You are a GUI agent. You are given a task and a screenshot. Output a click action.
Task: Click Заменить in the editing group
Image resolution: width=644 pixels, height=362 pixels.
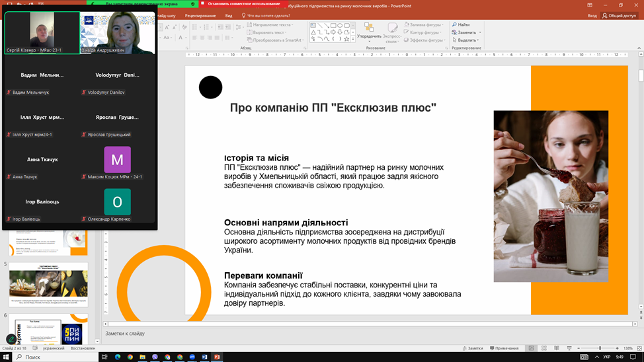coord(464,32)
